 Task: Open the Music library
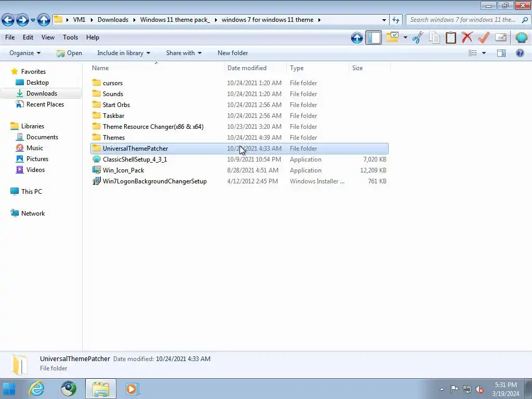coord(35,148)
